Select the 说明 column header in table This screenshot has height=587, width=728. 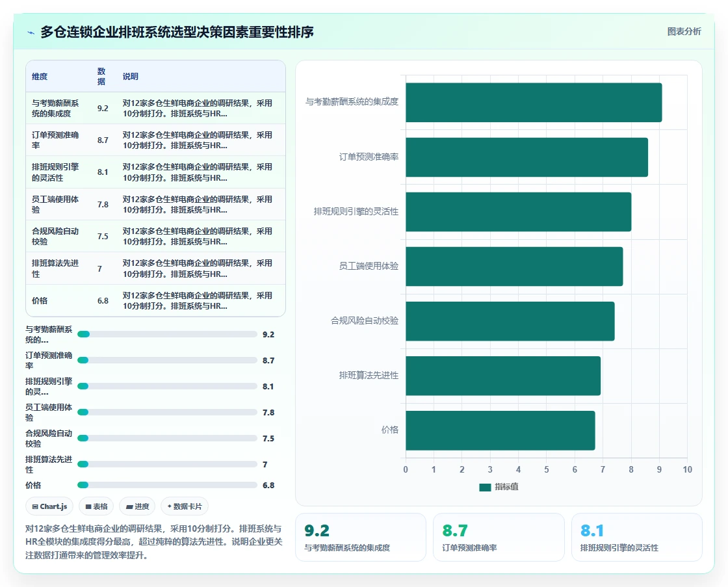pos(131,77)
